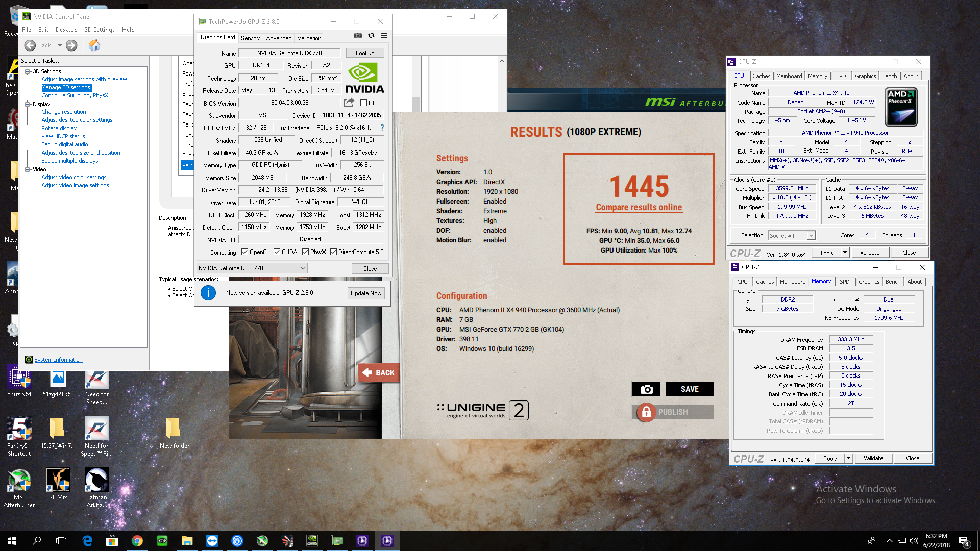
Task: Toggle the DirectCompute 5.0 checkbox
Action: (333, 252)
